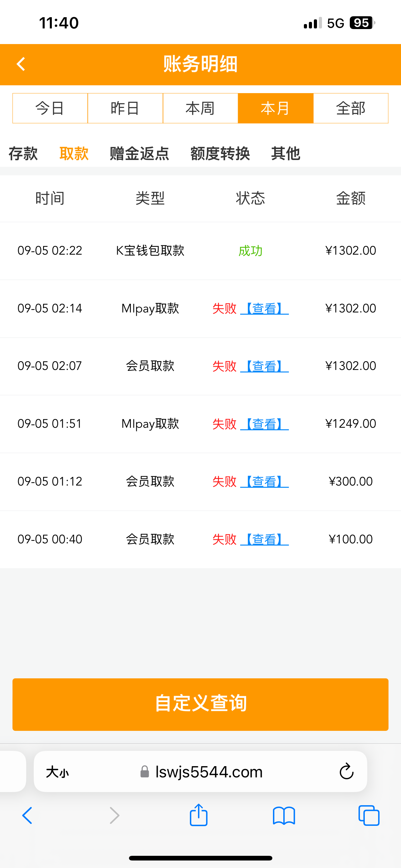Image resolution: width=401 pixels, height=868 pixels.
Task: View failure details for 02:14 MIpay withdrawal
Action: coord(264,309)
